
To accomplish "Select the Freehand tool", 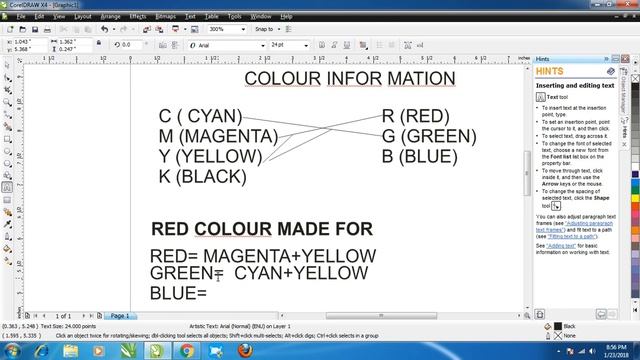I will pos(7,114).
